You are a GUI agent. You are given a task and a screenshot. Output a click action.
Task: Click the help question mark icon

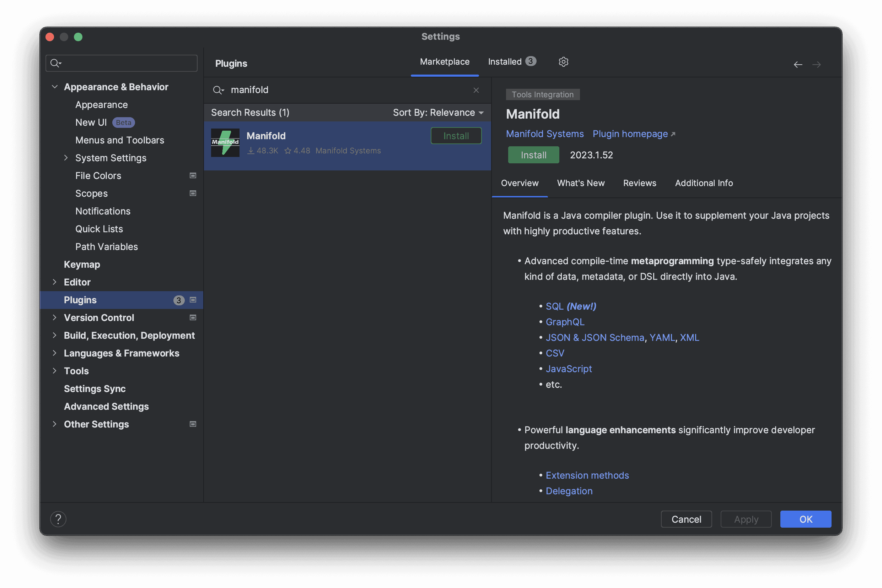click(58, 519)
